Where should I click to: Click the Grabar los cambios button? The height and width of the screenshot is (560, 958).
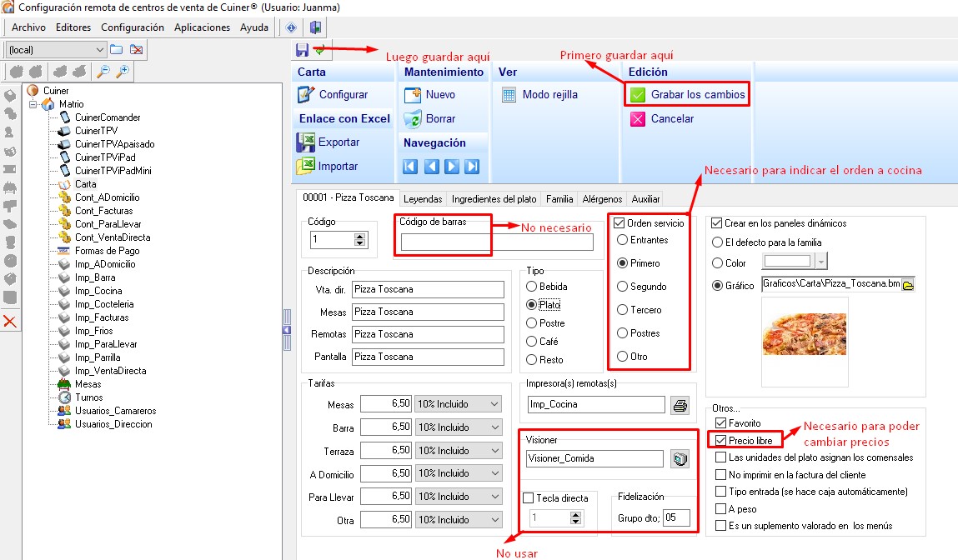687,95
